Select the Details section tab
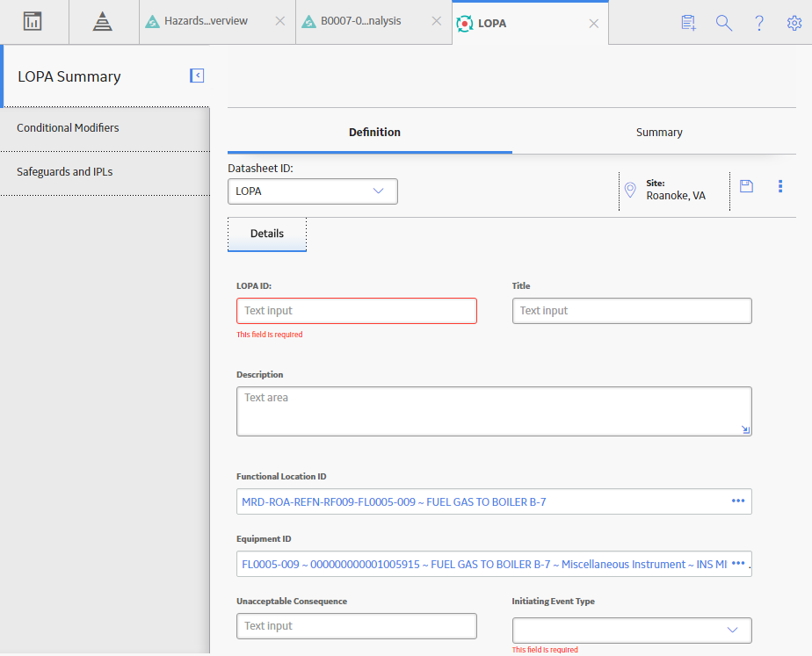The image size is (812, 656). tap(267, 234)
